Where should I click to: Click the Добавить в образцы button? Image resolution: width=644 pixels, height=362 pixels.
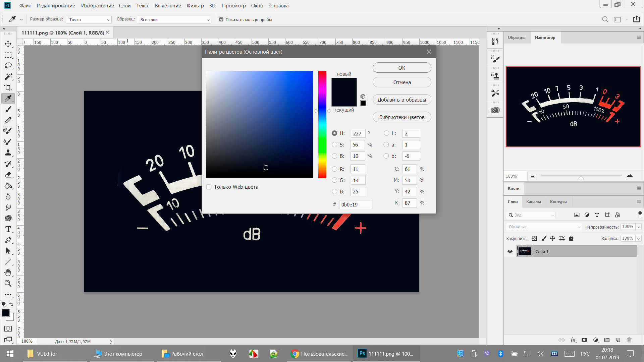pos(401,100)
